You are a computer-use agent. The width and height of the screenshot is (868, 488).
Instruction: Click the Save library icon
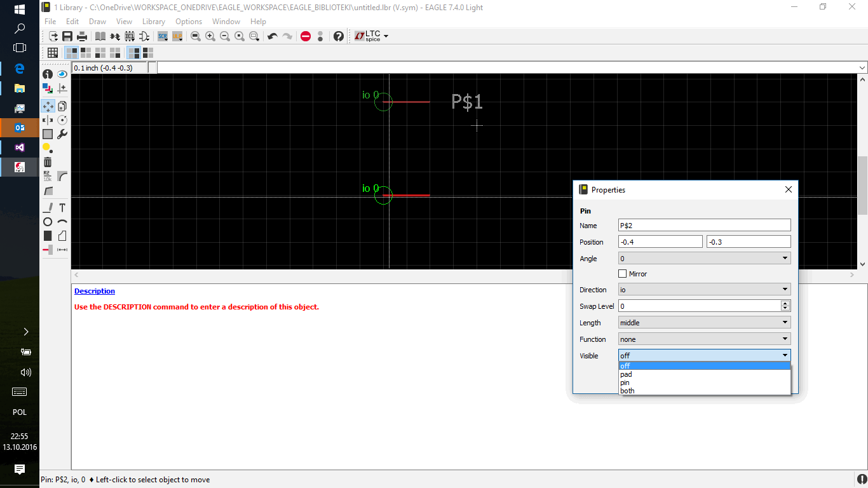point(67,36)
